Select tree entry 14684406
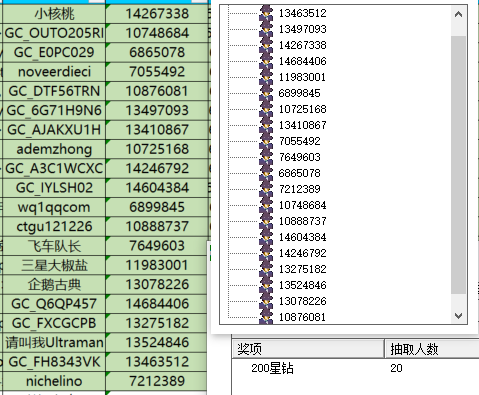The width and height of the screenshot is (479, 395). (x=303, y=61)
